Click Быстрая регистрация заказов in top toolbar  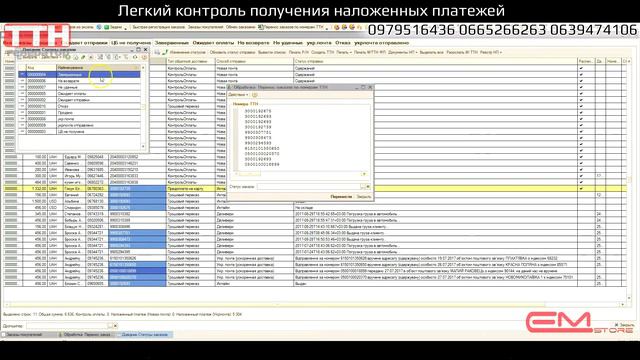[158, 27]
